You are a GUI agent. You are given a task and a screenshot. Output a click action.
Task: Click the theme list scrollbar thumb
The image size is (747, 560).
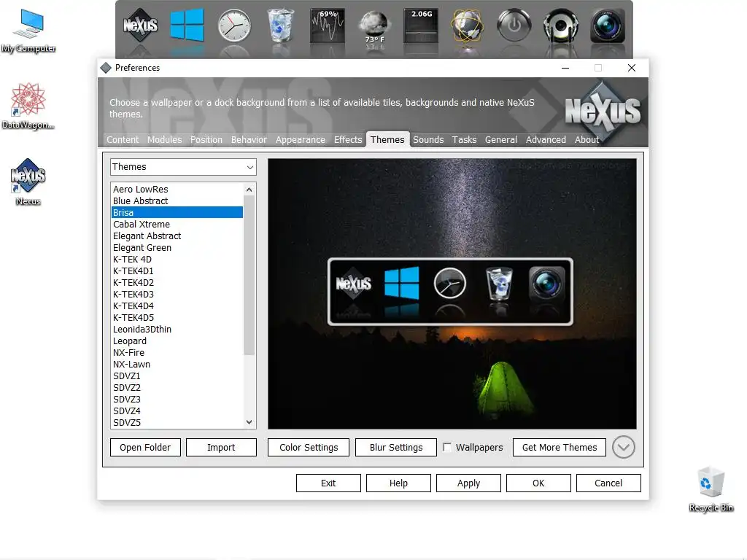point(249,275)
